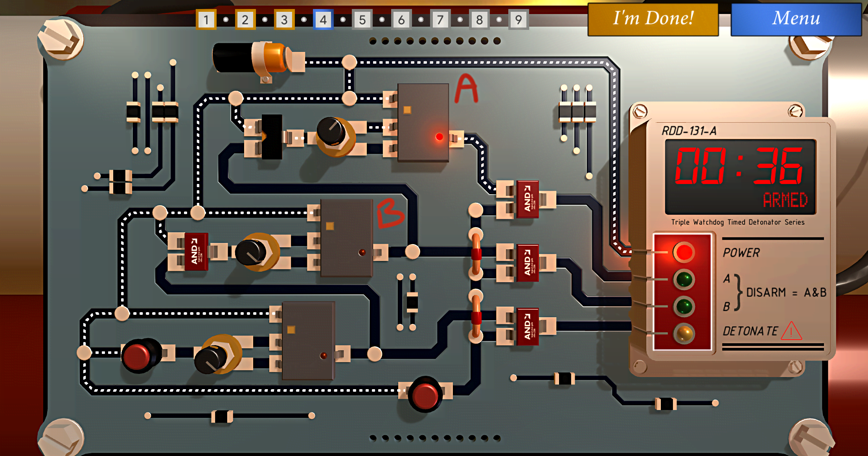Click the red POWER indicator light
This screenshot has height=456, width=868.
(x=684, y=252)
